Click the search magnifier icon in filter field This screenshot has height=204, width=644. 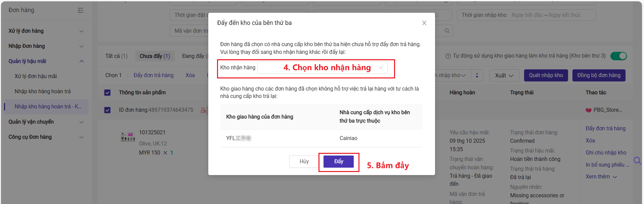click(447, 31)
